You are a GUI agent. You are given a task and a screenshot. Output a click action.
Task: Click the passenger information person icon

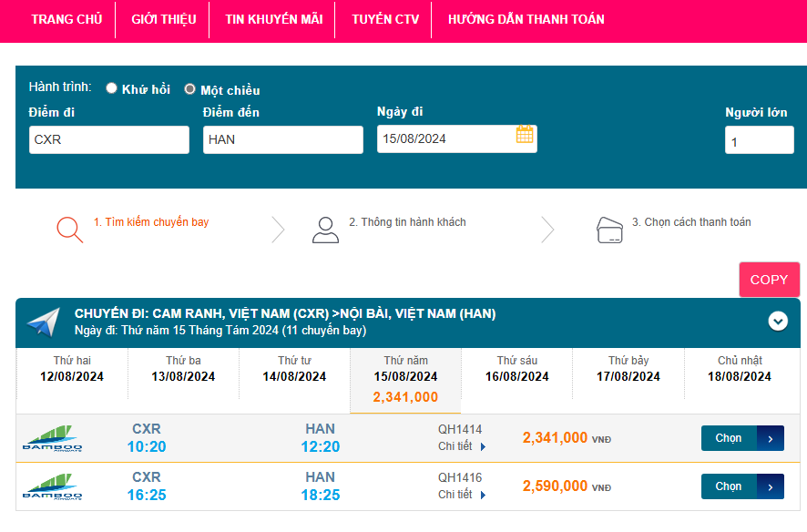pos(325,229)
